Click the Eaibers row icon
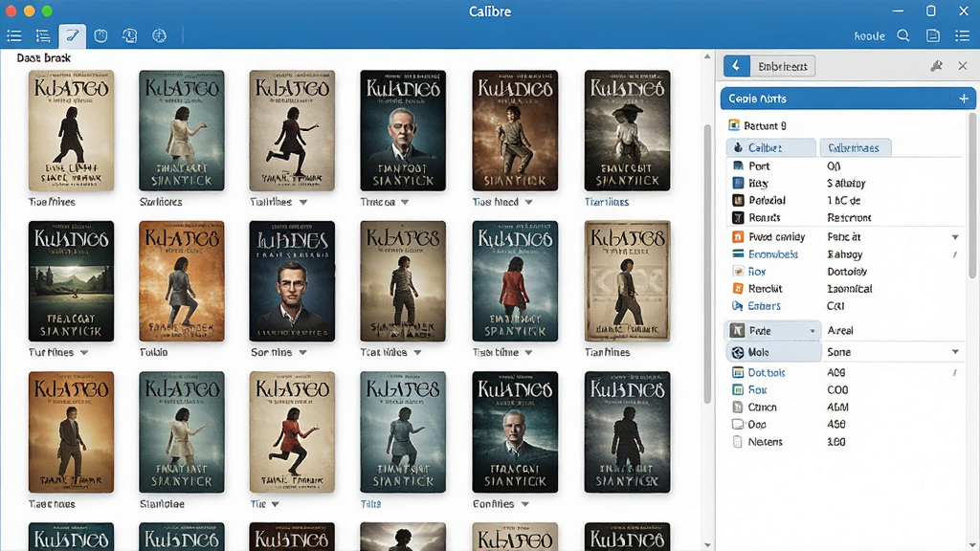Image resolution: width=980 pixels, height=551 pixels. 738,306
